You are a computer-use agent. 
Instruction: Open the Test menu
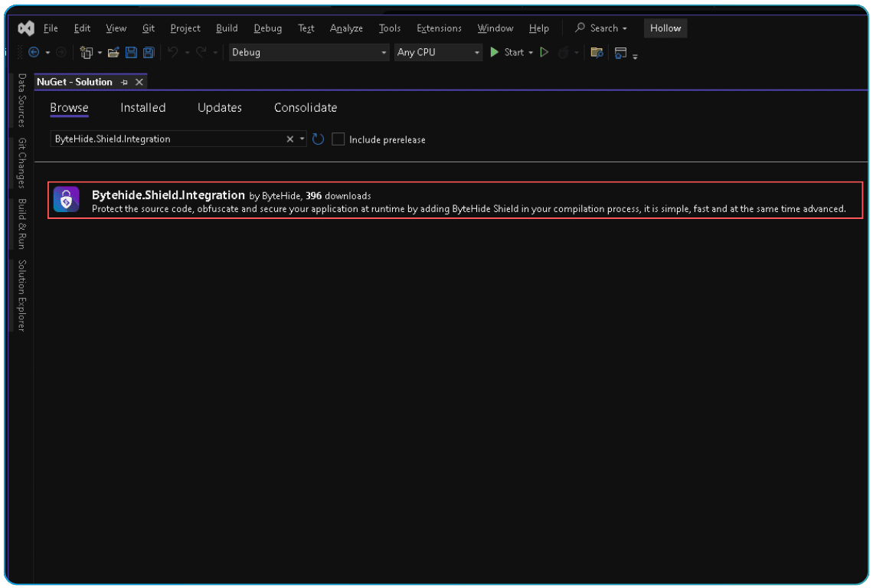[x=306, y=28]
